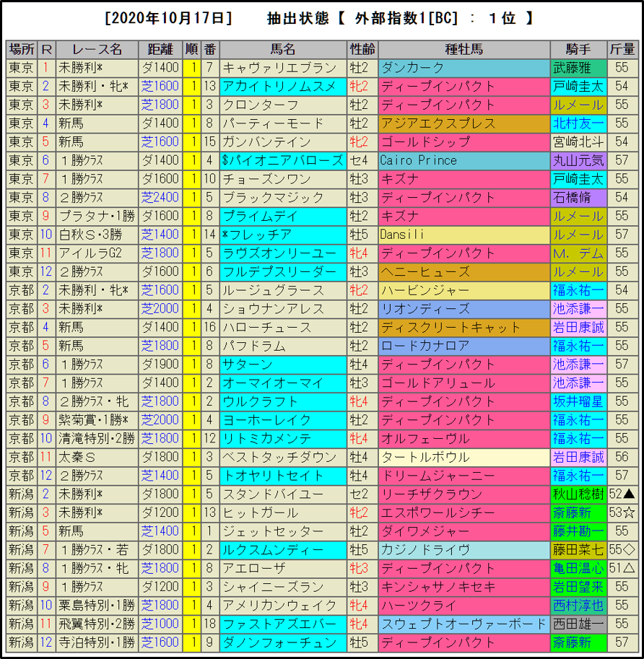Select the 種牡馬 column header
644x659 pixels.
click(x=464, y=49)
